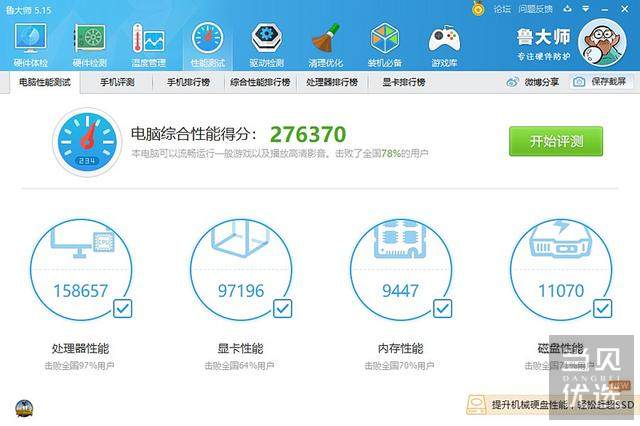The height and width of the screenshot is (426, 640).
Task: Toggle the 内存性能 test checkbox
Action: tap(442, 308)
